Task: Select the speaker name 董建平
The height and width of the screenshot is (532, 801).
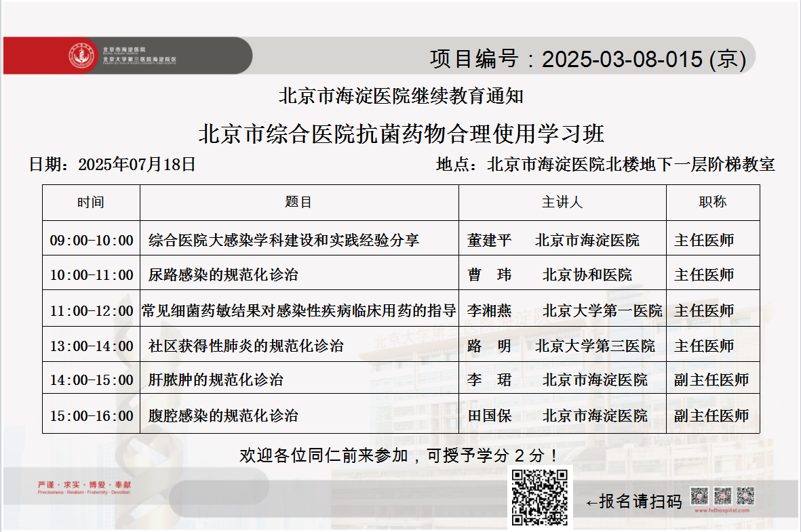Action: click(489, 241)
